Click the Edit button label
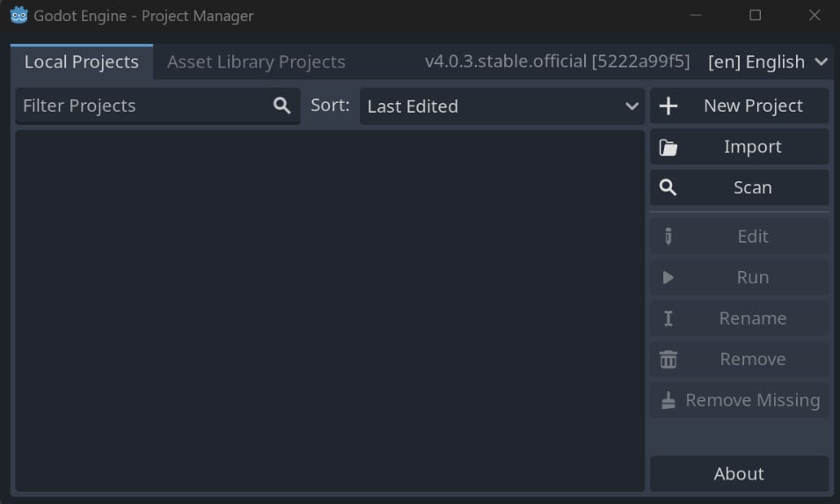The width and height of the screenshot is (840, 504). (753, 237)
